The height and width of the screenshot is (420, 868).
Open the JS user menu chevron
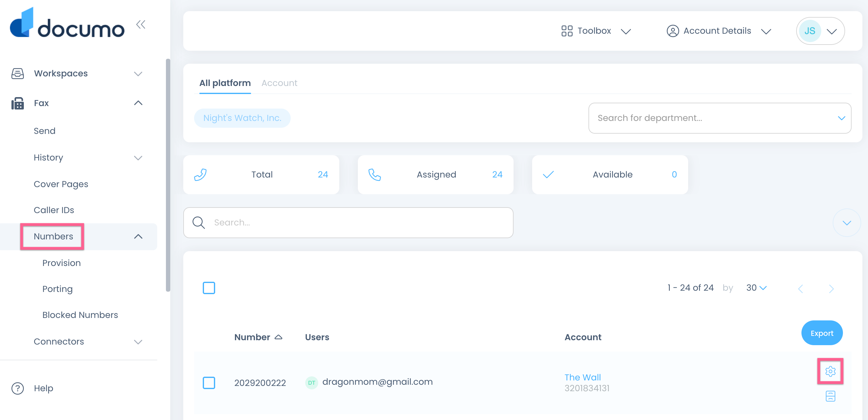pyautogui.click(x=831, y=31)
